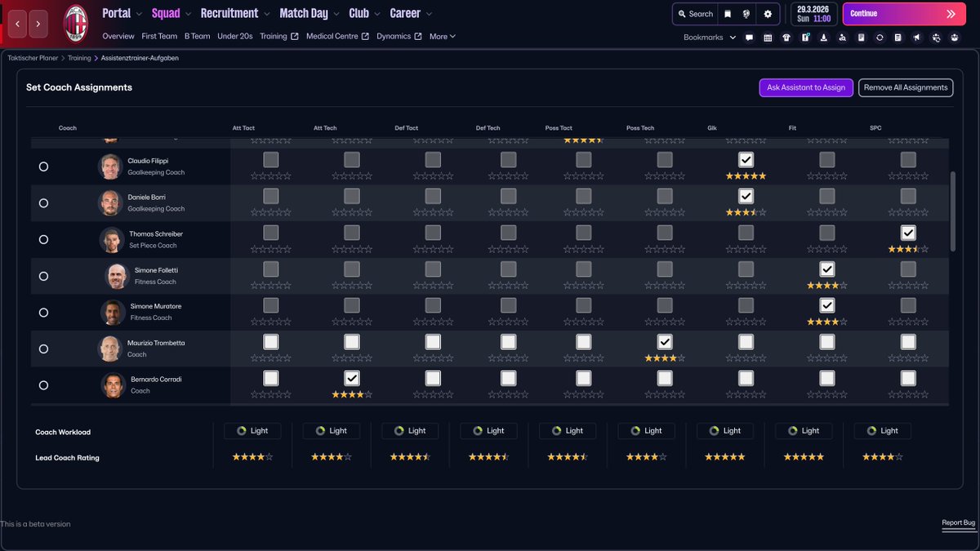Enable Maurizio Trombetta's Att Tact checkbox
Screen dimensions: 980x551
point(270,342)
